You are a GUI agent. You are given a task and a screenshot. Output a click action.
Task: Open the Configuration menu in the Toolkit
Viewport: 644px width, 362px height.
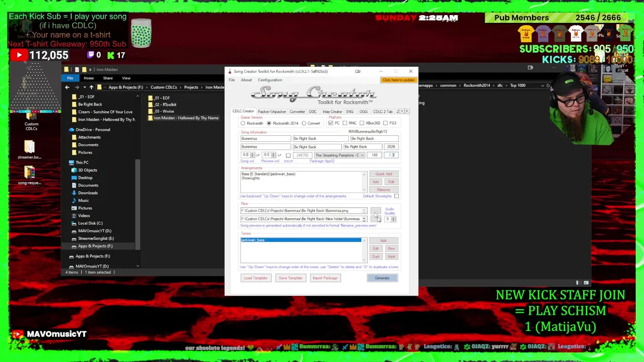pos(270,80)
